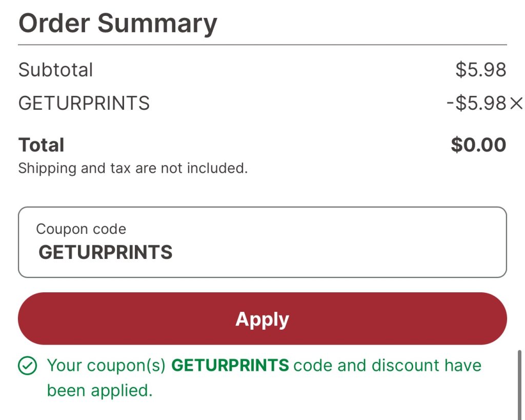Click the small Coupon code field label
The image size is (525, 420).
coord(81,229)
